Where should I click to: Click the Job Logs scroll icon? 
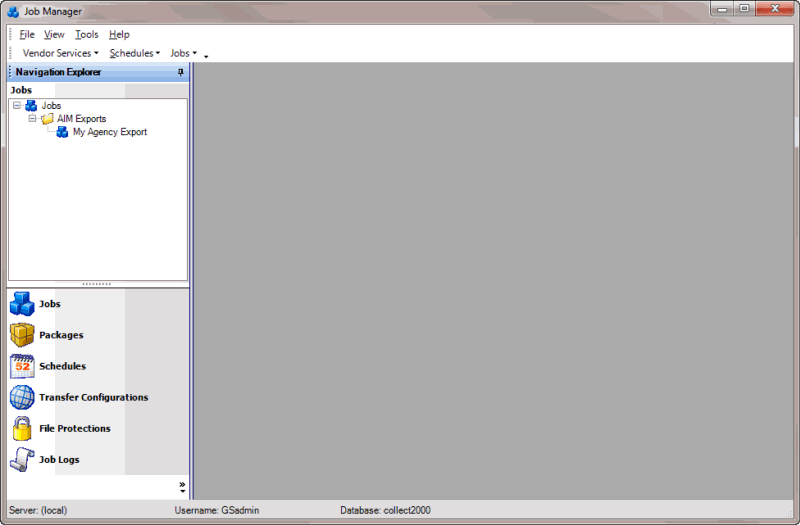point(22,459)
